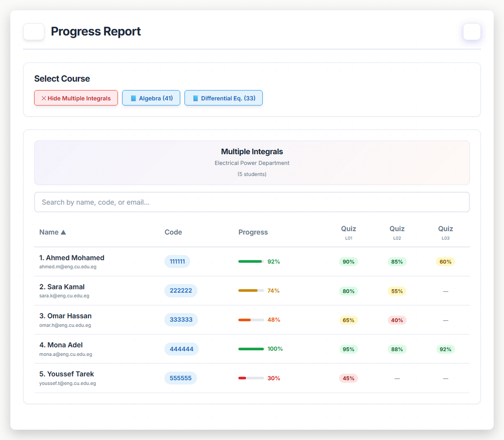The image size is (504, 440).
Task: Click email omar.h@eng.cu.edu.eg
Action: pyautogui.click(x=65, y=325)
